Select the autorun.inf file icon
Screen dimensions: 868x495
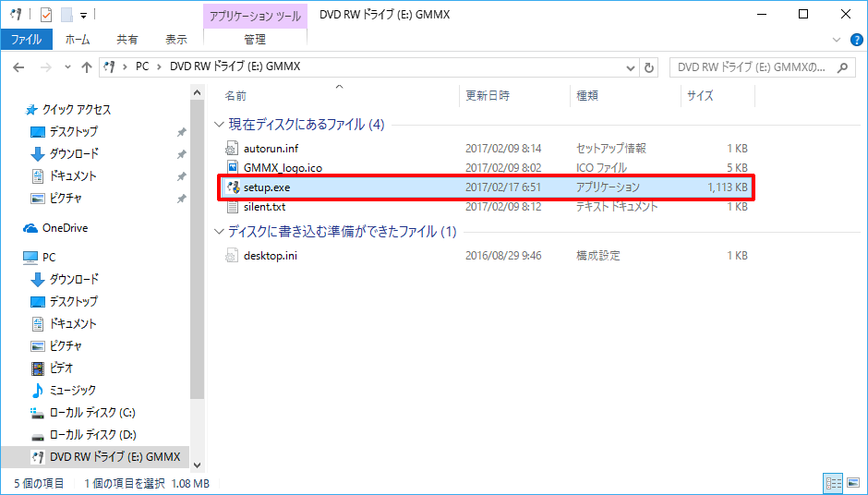(x=232, y=149)
